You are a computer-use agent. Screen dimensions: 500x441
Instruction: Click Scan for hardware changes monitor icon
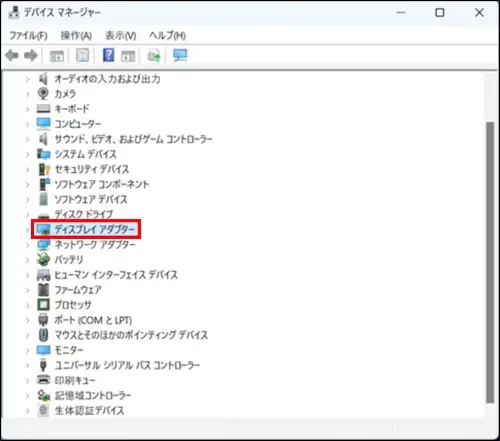point(180,55)
